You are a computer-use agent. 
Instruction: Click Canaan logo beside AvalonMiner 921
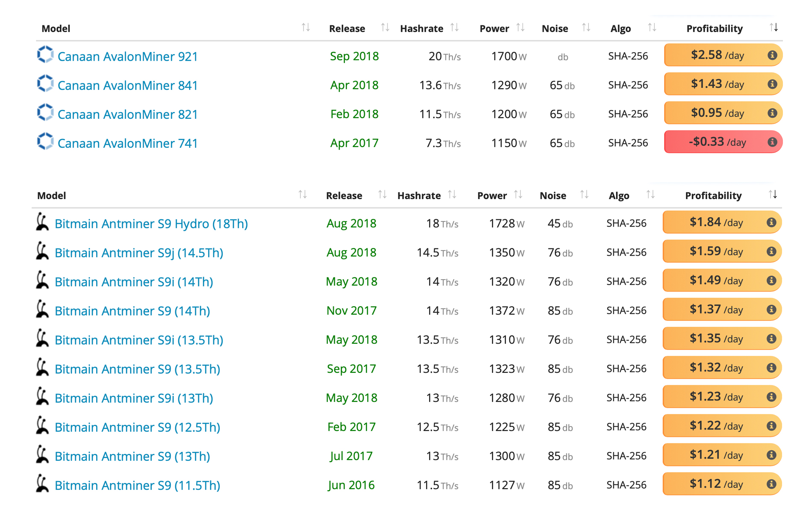(45, 55)
